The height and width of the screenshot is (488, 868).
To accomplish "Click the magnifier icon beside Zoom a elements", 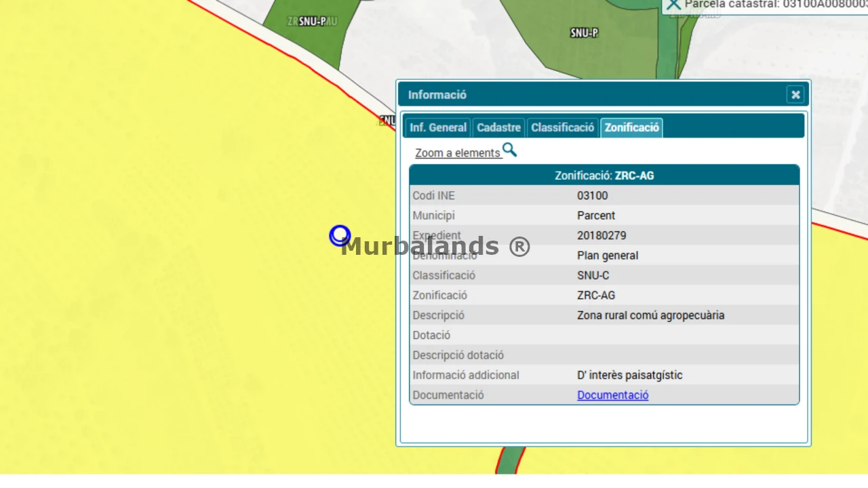I will [509, 150].
